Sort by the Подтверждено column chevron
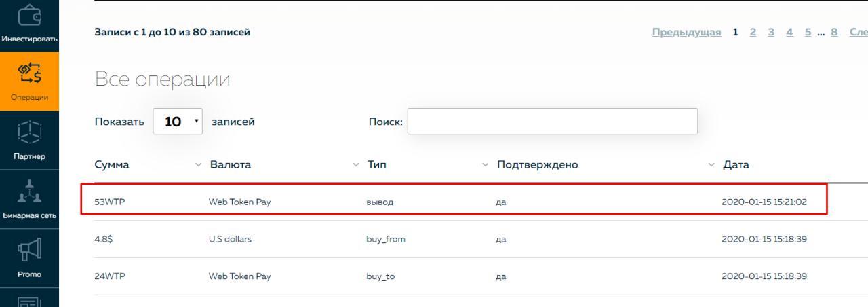This screenshot has height=307, width=868. coord(711,165)
